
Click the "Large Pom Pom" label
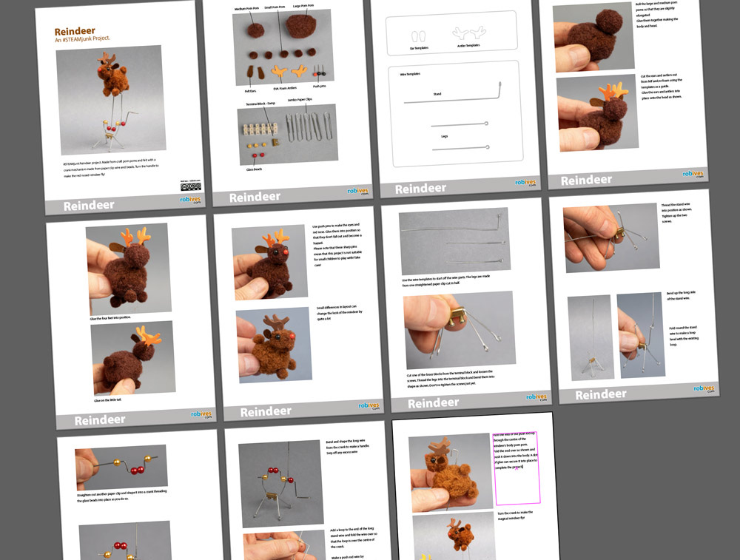tap(303, 6)
